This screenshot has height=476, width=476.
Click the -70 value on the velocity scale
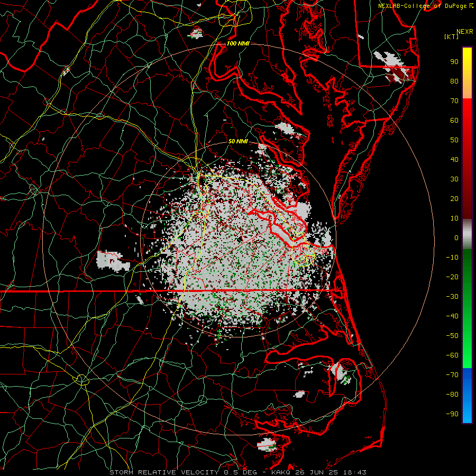[452, 375]
